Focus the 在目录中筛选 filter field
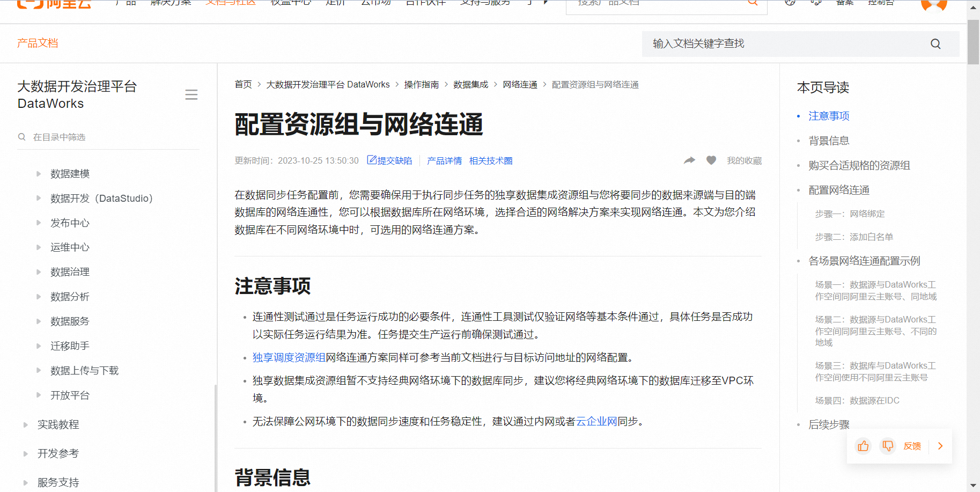Image resolution: width=980 pixels, height=492 pixels. 108,137
